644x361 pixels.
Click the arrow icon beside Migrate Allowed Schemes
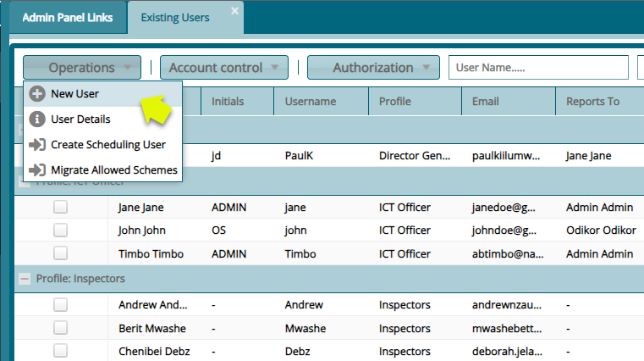tap(36, 170)
